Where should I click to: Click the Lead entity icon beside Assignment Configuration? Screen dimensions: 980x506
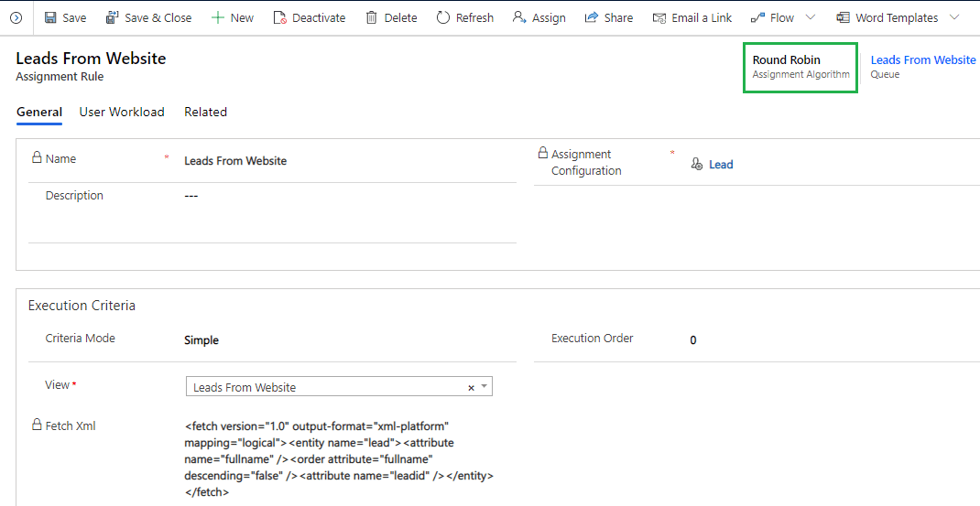point(697,165)
